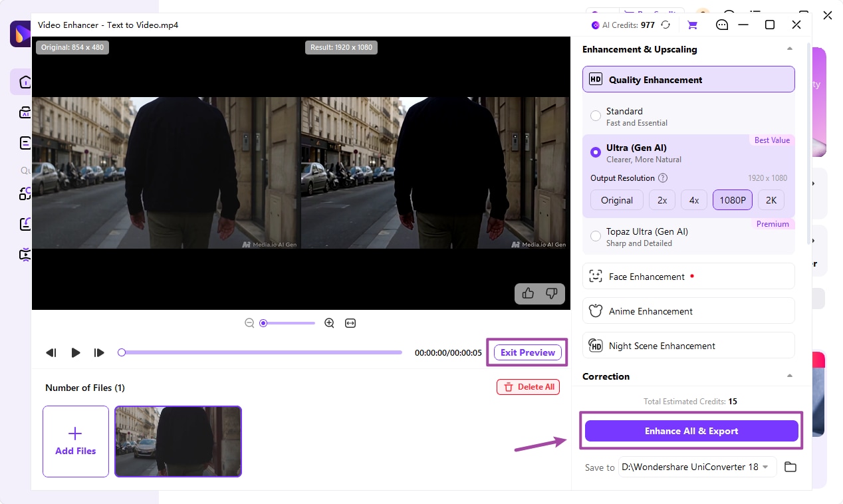Open the purple shopping cart icon
Viewport: 843px width, 504px height.
pyautogui.click(x=692, y=25)
